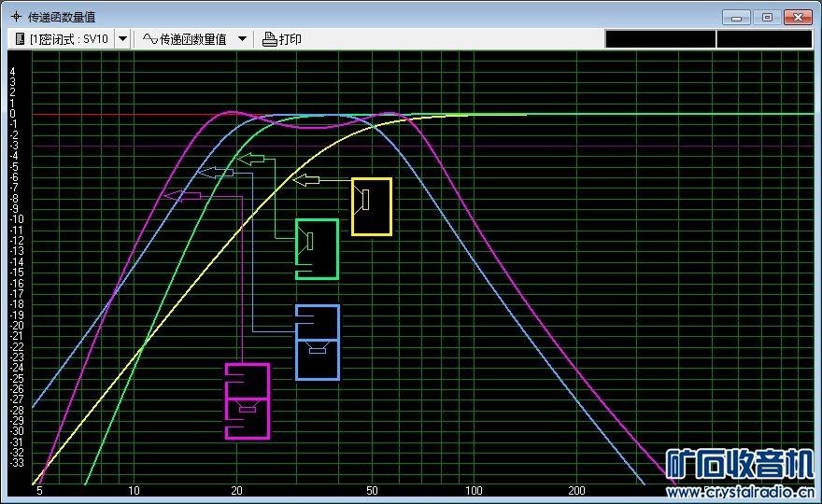This screenshot has height=504, width=822.
Task: Click the printer icon next to 打印
Action: 269,39
